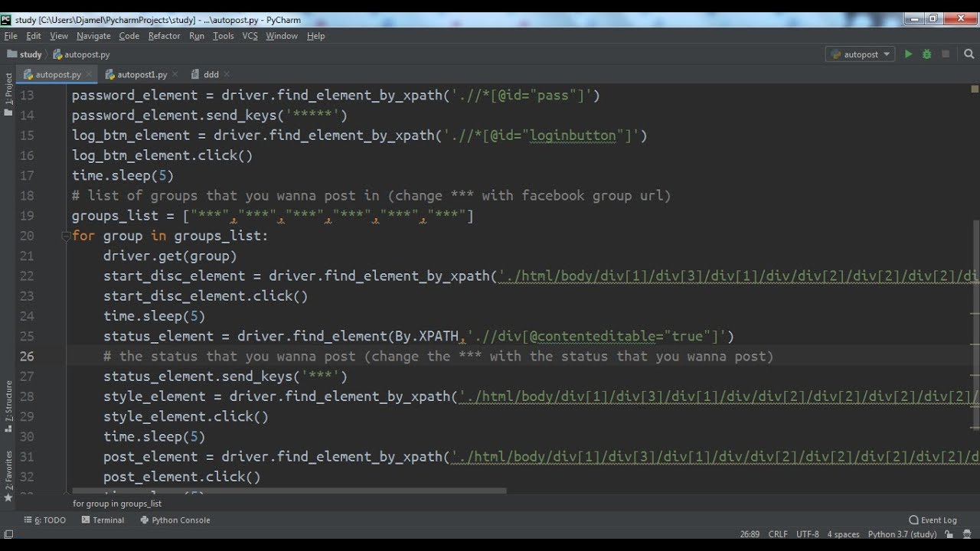Open the Refactor menu
Image resolution: width=980 pixels, height=551 pixels.
(164, 36)
